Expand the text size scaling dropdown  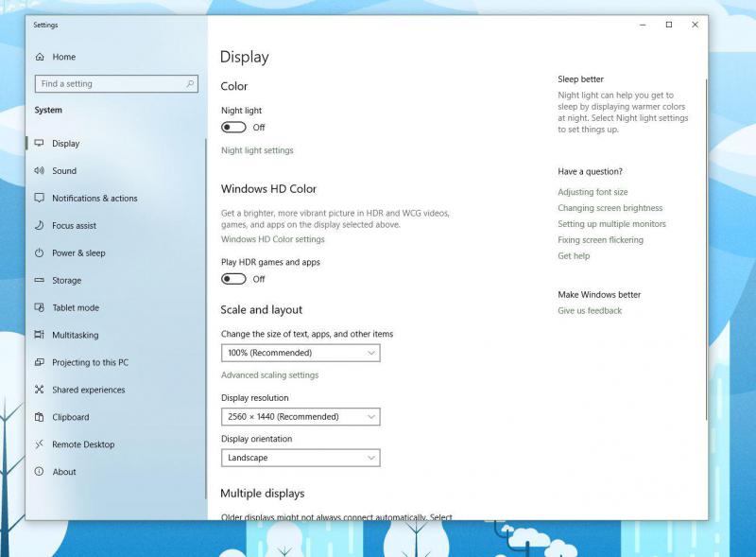pyautogui.click(x=301, y=353)
